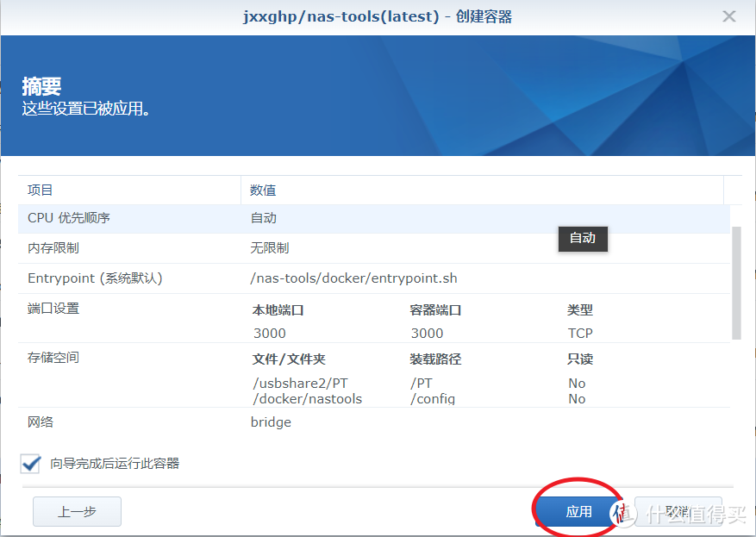Click the 上一步 (Previous) button
This screenshot has height=537, width=756.
pos(76,510)
